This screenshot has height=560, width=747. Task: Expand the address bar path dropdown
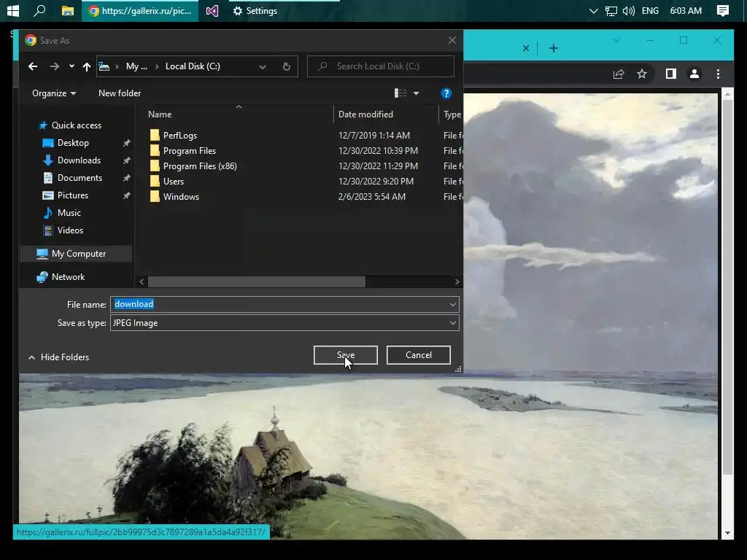coord(263,66)
